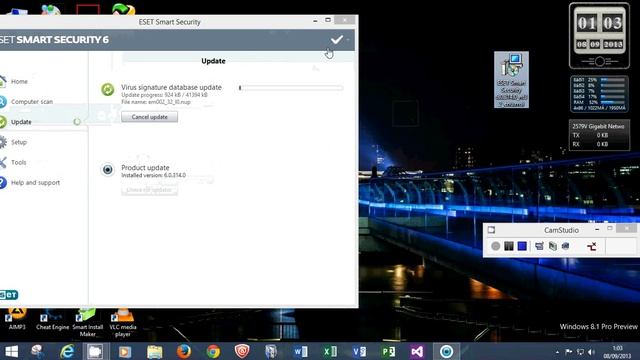Expand the arrow beside ESET status checkmark
640x360 pixels.
[x=348, y=40]
